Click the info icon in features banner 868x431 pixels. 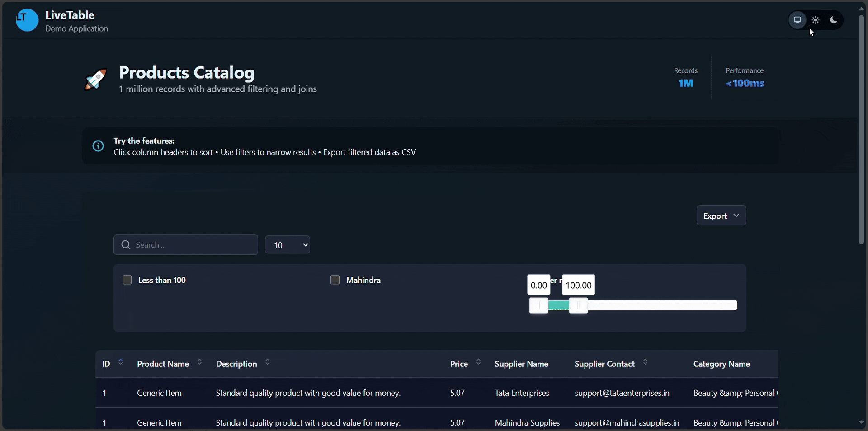98,146
